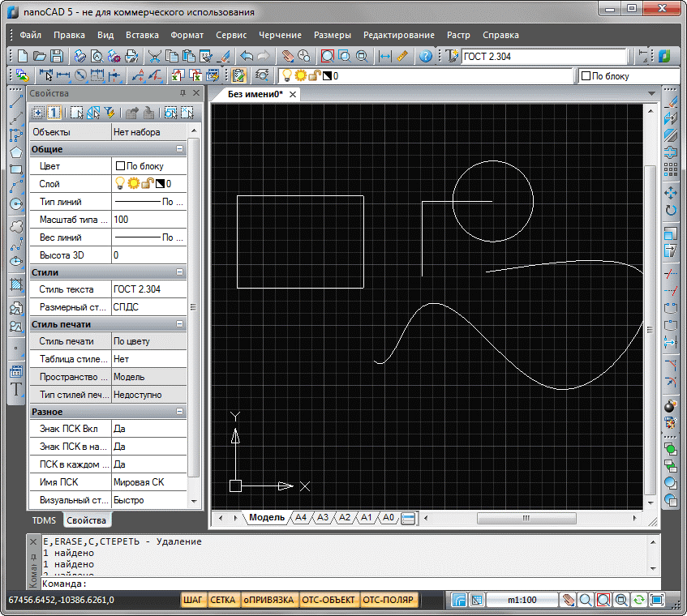Click the По блоку color swatch in toolbar

point(585,76)
